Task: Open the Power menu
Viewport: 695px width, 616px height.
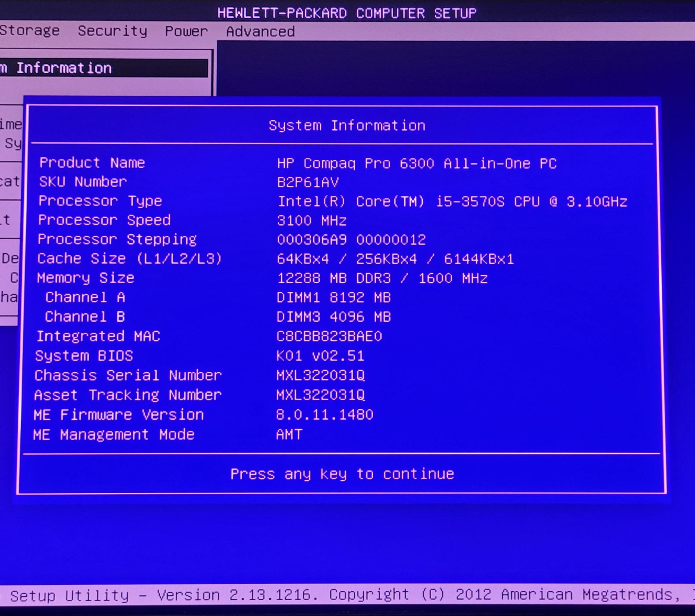Action: pyautogui.click(x=186, y=32)
